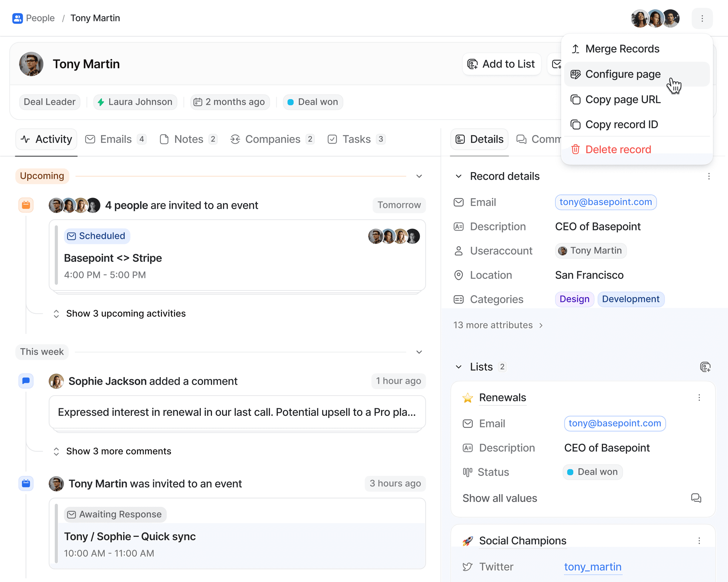Screen dimensions: 728x582
Task: Open the tony_martin Twitter link
Action: coord(593,567)
